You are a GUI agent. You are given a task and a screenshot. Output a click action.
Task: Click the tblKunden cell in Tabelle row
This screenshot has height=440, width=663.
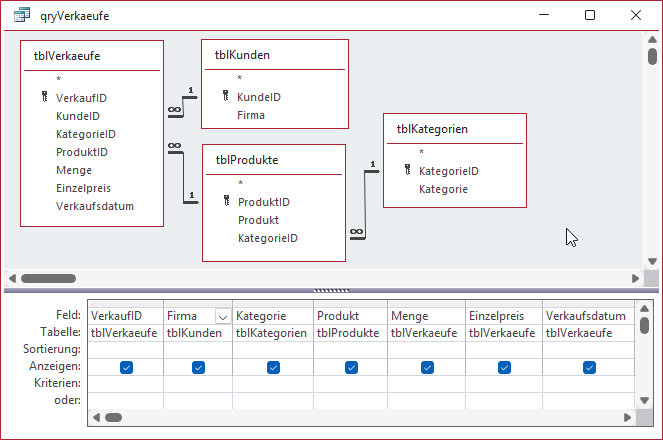(198, 333)
